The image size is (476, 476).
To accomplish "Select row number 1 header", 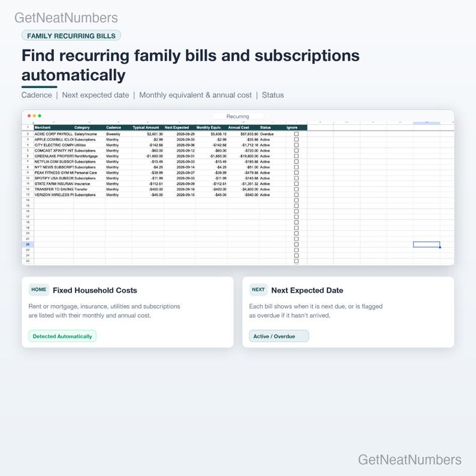I will [x=28, y=128].
